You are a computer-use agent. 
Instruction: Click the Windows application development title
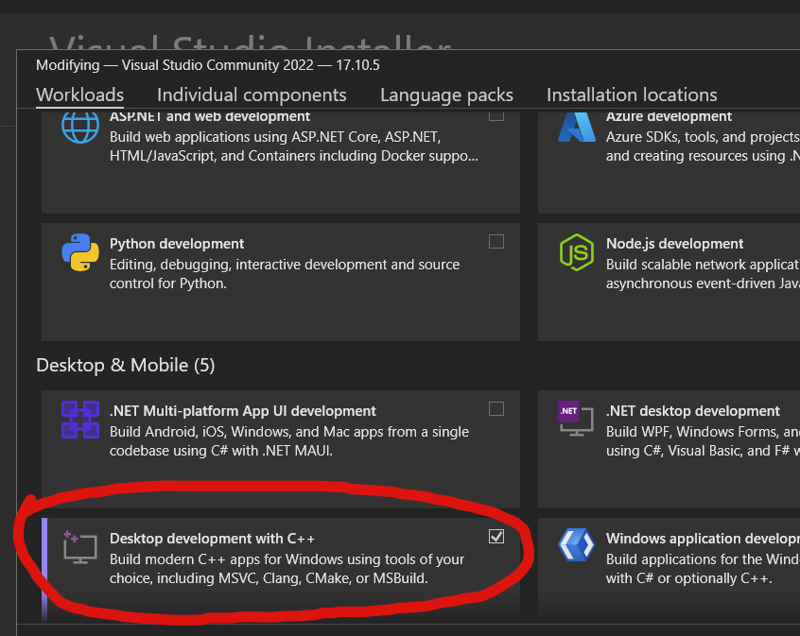(x=703, y=539)
